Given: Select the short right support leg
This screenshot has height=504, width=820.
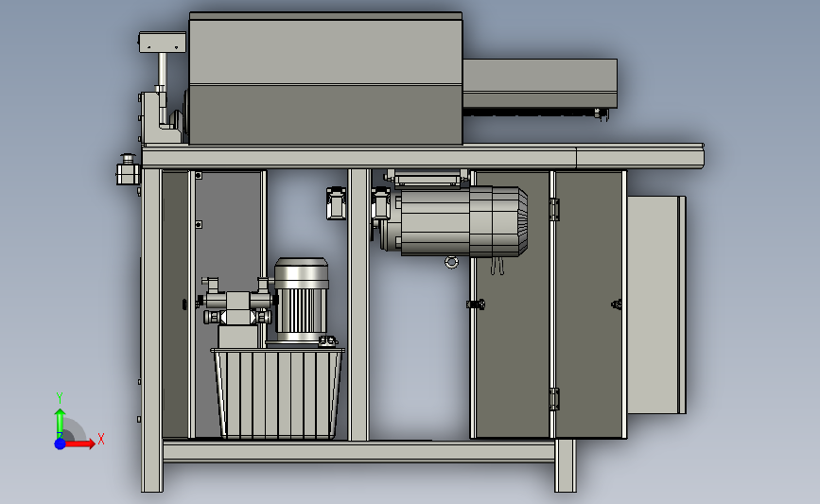Looking at the screenshot, I should point(566,465).
